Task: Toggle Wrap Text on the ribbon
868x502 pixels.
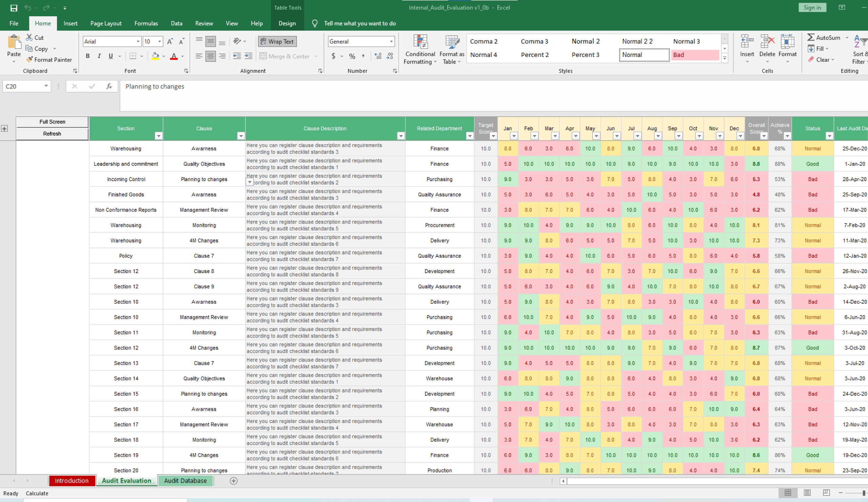Action: tap(277, 42)
